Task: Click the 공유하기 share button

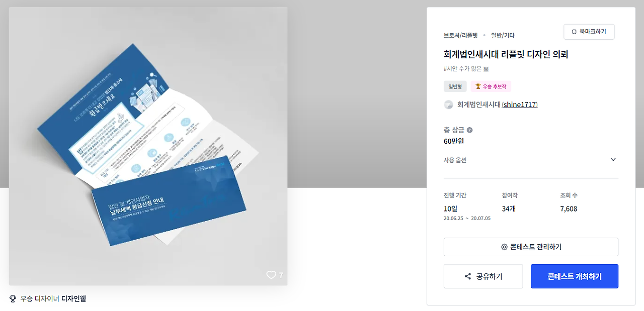Action: click(x=483, y=276)
